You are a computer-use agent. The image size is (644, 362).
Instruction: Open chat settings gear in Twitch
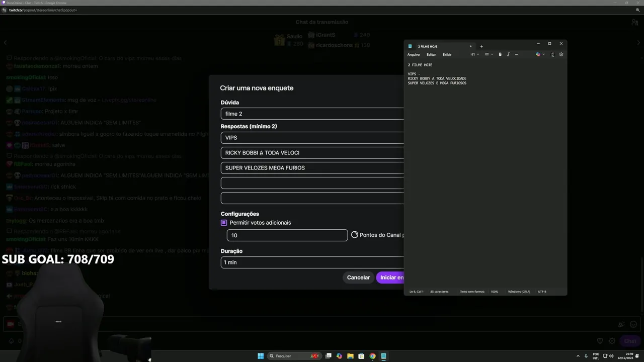(x=612, y=341)
